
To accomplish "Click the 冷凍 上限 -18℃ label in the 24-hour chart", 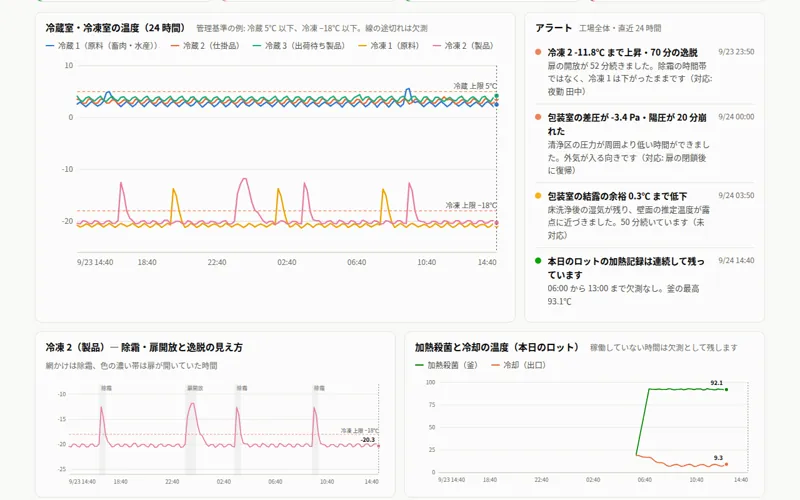I will pos(471,205).
